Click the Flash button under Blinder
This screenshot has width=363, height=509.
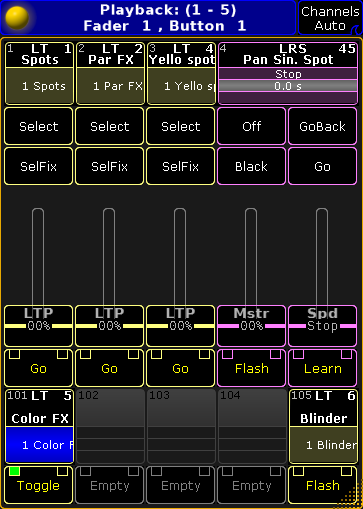(322, 485)
